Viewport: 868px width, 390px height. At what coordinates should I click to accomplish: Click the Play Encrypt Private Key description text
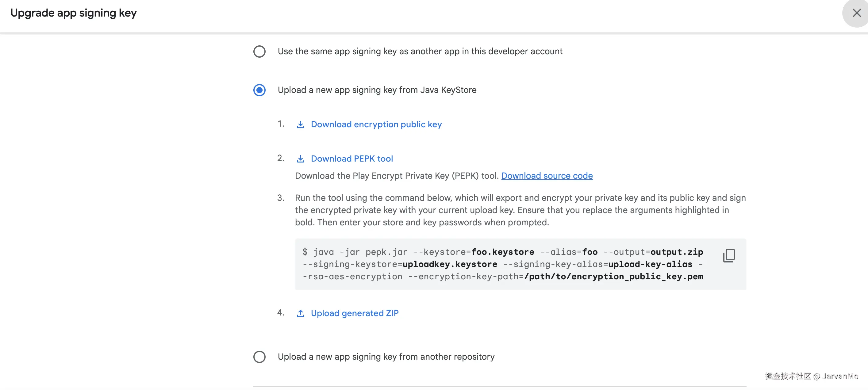pyautogui.click(x=396, y=176)
